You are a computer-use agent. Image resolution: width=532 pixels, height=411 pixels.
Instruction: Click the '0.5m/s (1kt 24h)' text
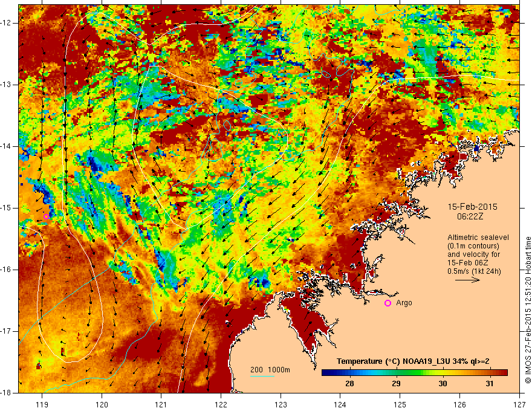point(474,271)
